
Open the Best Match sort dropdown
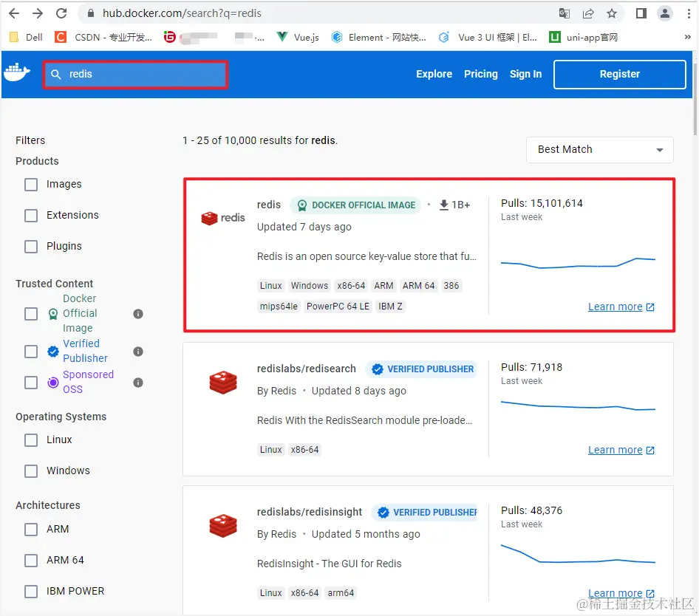tap(599, 150)
